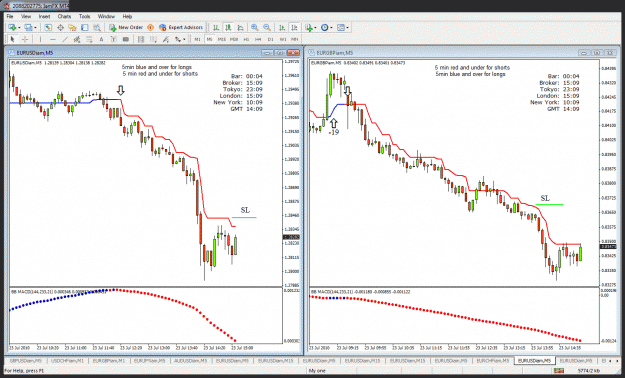Switch chart to bar chart style
This screenshot has height=378, width=625.
(215, 28)
